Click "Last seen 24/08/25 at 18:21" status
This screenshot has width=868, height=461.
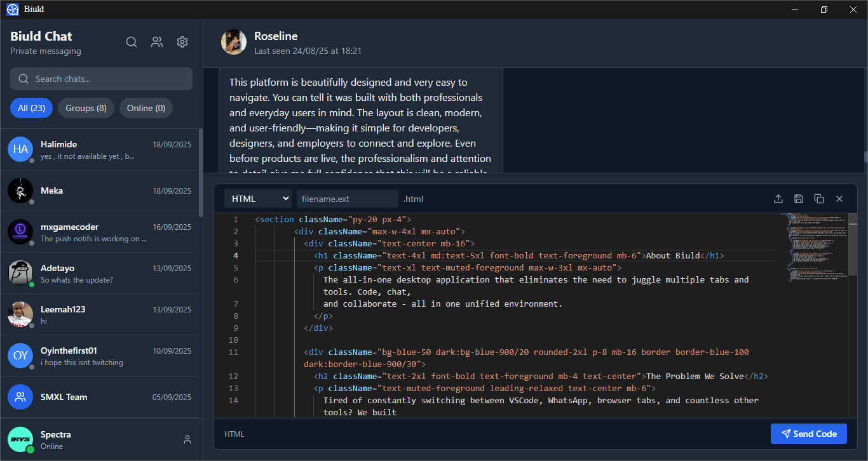point(308,51)
